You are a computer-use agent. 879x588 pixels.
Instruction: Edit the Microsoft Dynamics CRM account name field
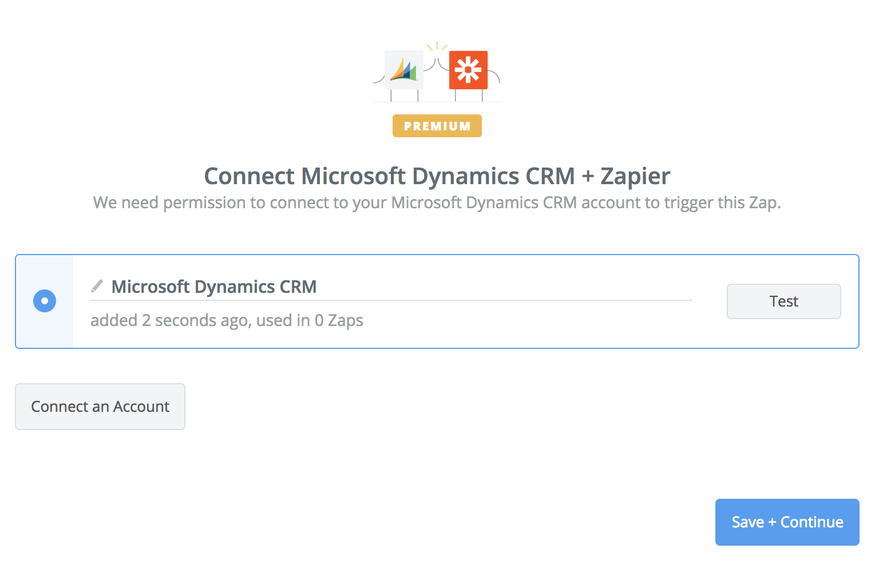click(391, 287)
